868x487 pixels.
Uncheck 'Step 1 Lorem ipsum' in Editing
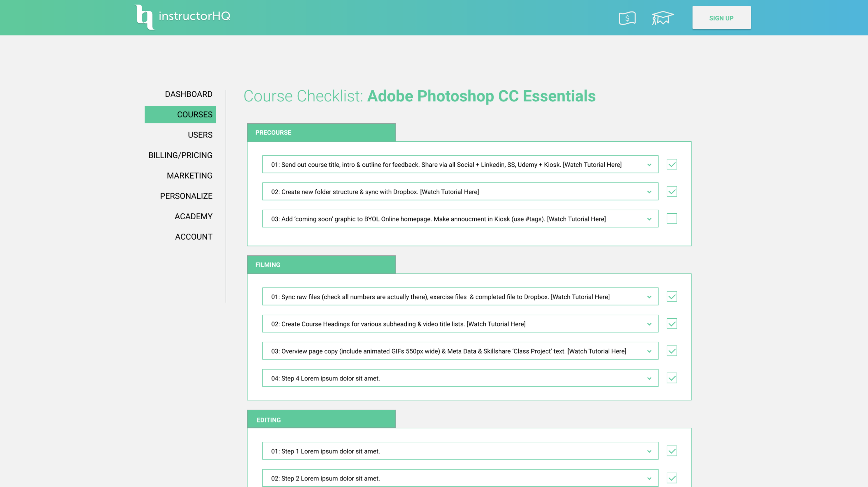click(x=672, y=451)
